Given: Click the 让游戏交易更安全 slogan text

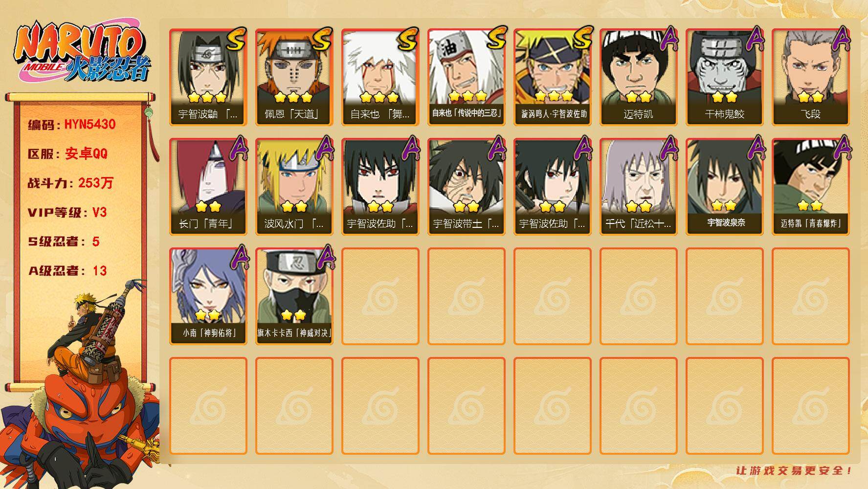Looking at the screenshot, I should 794,470.
